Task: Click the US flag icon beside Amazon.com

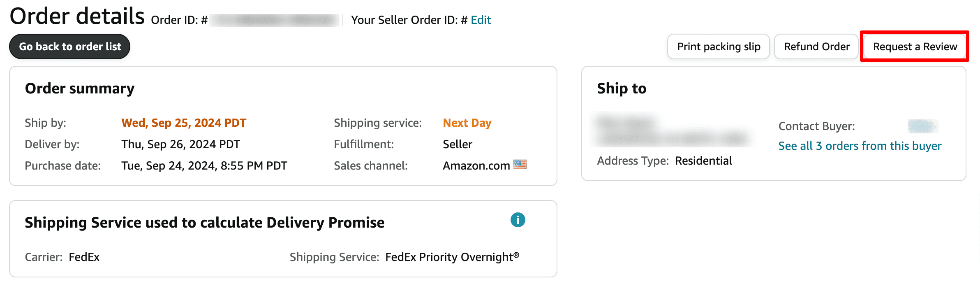Action: tap(520, 165)
